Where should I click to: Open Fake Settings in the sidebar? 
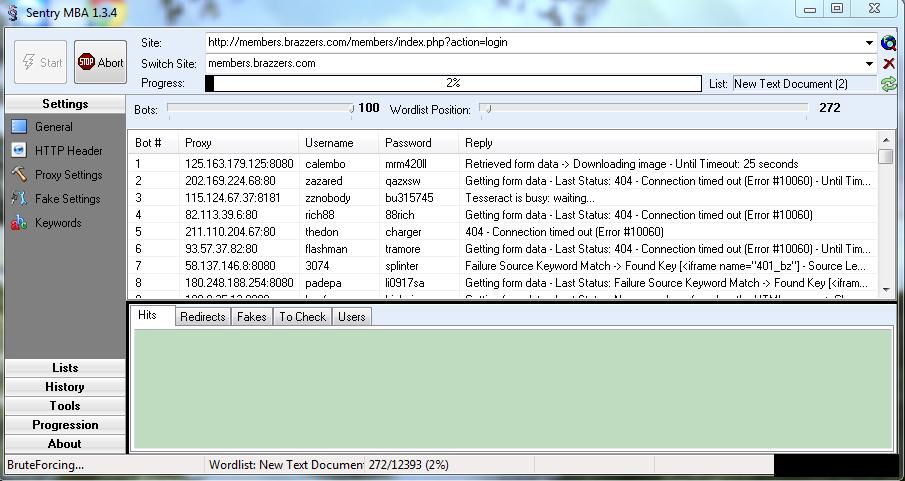(x=55, y=199)
